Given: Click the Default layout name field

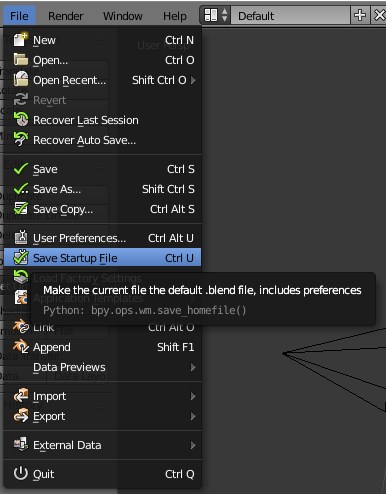Looking at the screenshot, I should (x=290, y=15).
